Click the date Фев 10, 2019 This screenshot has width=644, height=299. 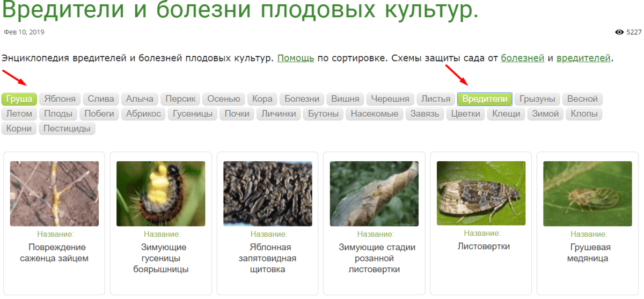[x=24, y=32]
